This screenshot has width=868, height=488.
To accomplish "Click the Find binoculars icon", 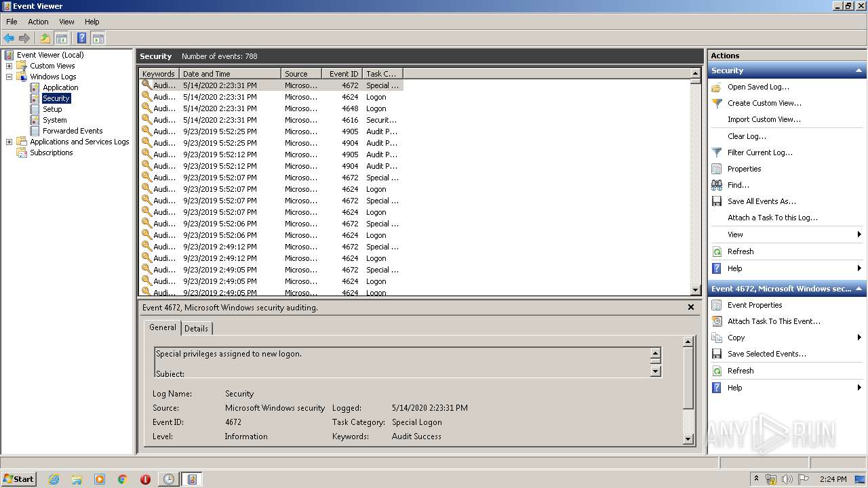I will point(717,185).
